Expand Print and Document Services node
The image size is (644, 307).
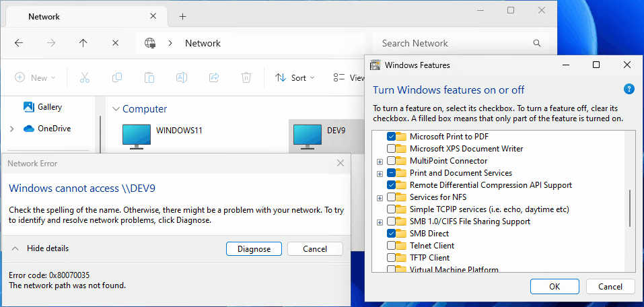click(x=380, y=174)
